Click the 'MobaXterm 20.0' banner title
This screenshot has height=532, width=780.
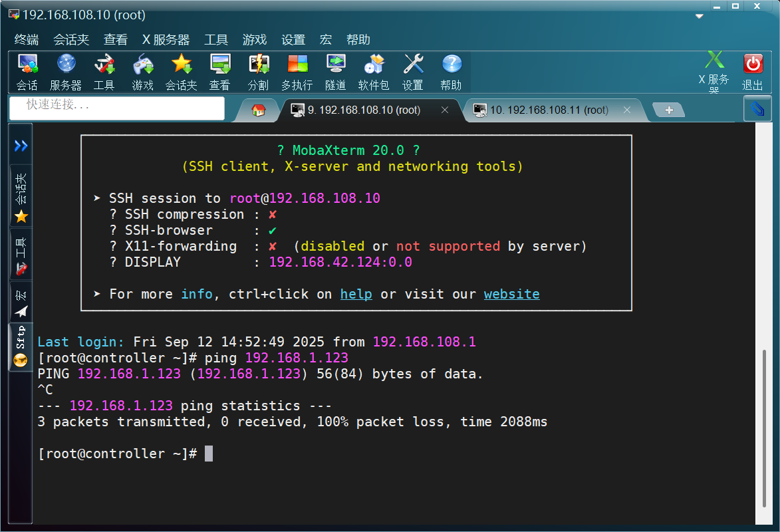click(x=348, y=150)
